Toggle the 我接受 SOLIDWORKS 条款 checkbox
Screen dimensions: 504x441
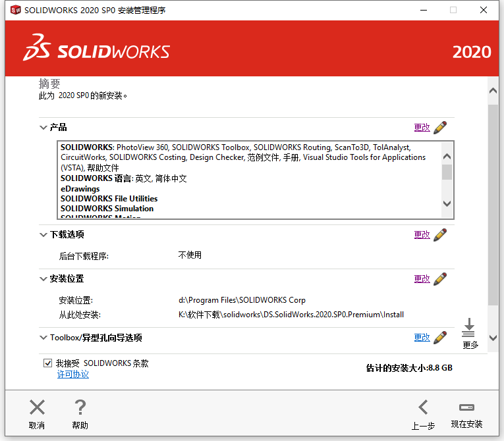coord(47,363)
